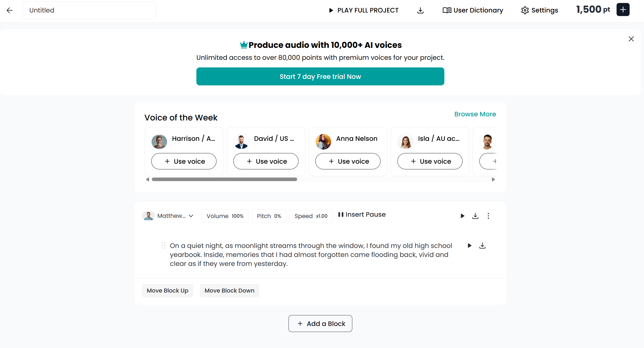Open the User Dictionary
Screen dimensions: 644x348
click(x=473, y=10)
